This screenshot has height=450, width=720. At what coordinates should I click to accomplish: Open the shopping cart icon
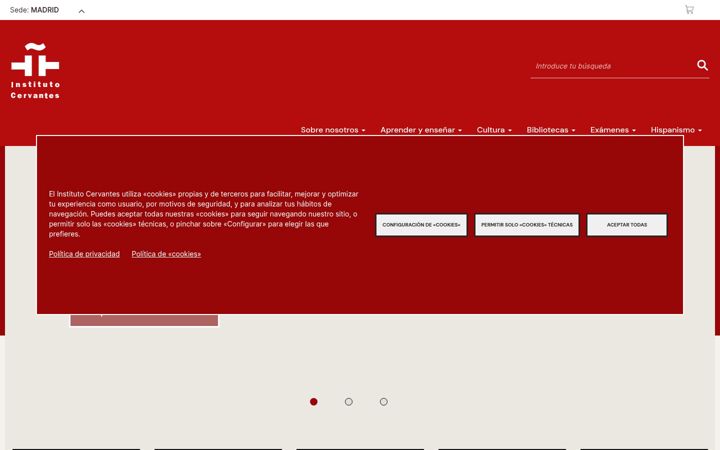click(689, 10)
